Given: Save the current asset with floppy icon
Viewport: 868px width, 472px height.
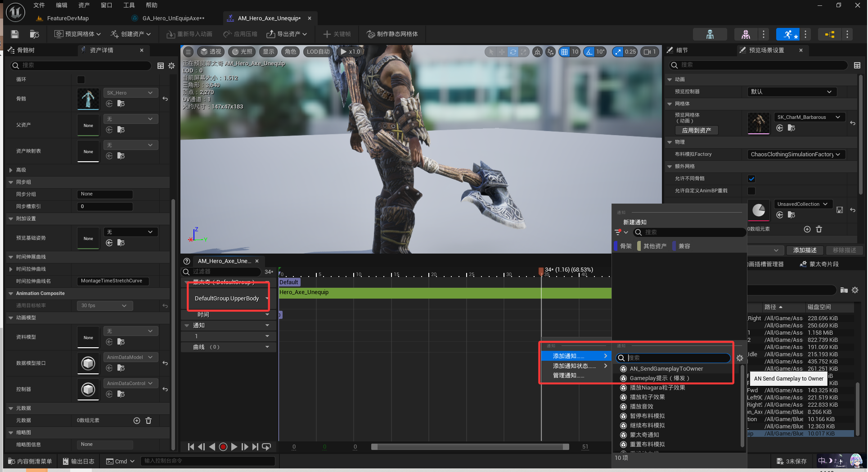Looking at the screenshot, I should pos(15,34).
